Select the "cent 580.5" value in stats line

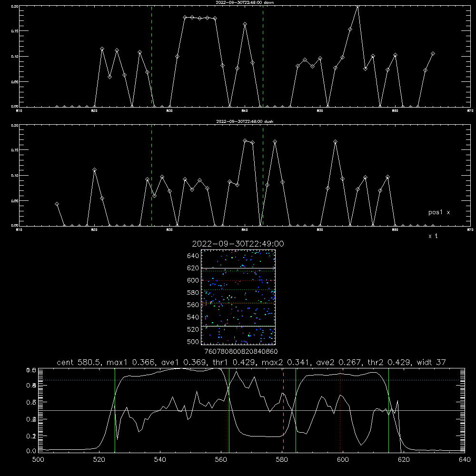(x=79, y=362)
